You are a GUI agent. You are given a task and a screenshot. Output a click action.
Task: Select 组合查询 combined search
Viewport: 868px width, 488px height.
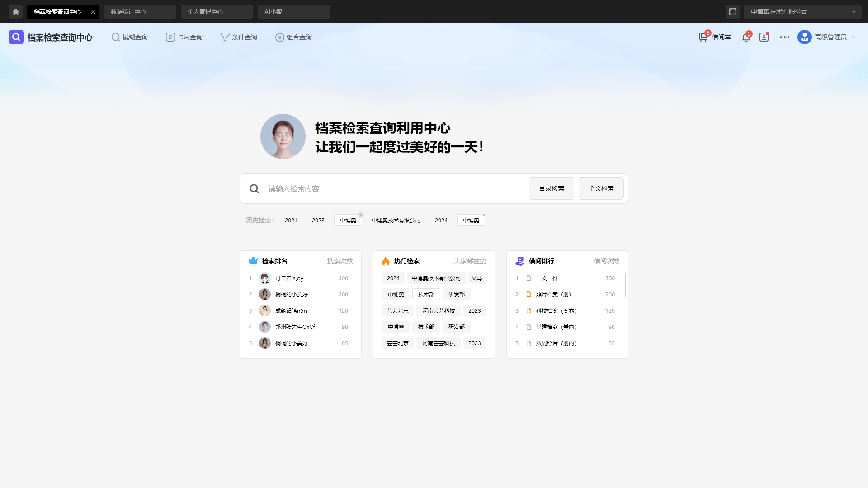[x=294, y=37]
